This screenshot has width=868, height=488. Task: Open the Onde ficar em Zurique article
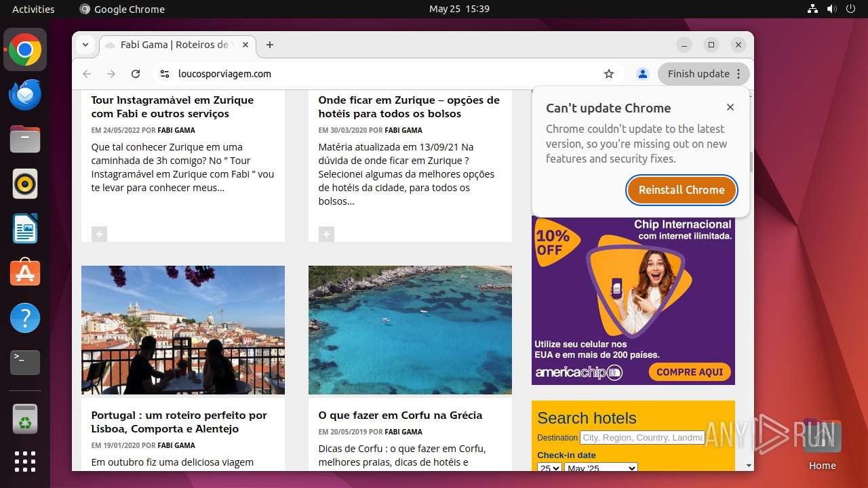(x=409, y=107)
